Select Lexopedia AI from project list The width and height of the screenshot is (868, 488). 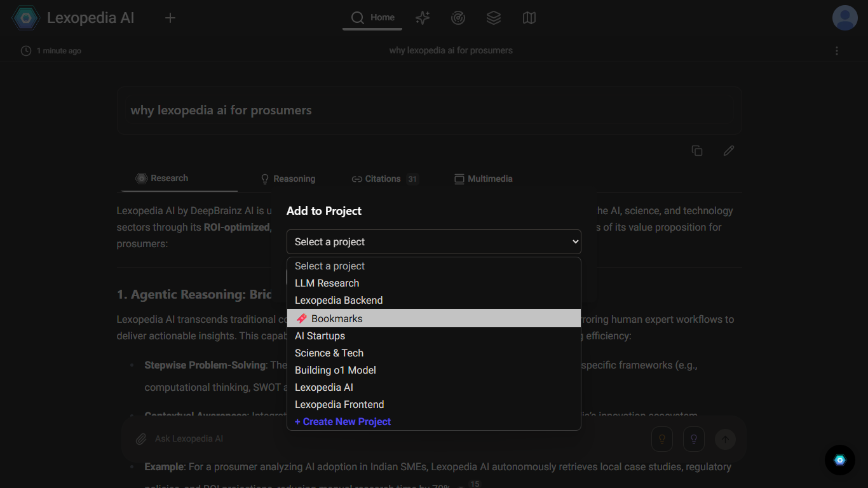(x=434, y=388)
